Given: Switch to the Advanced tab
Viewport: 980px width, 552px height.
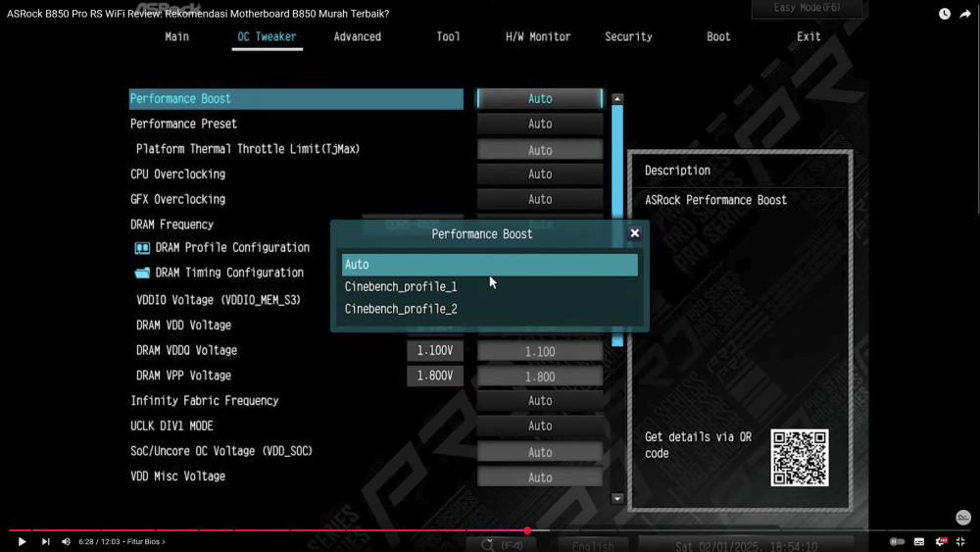Looking at the screenshot, I should [x=357, y=36].
